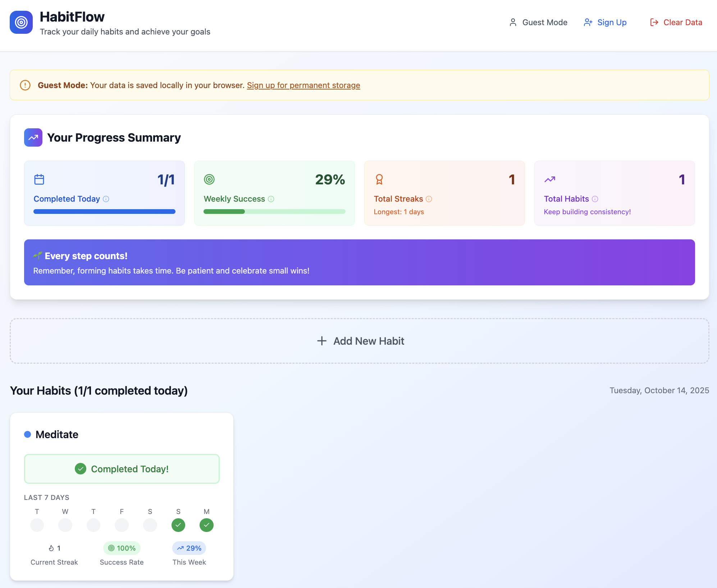Toggle Monday's green check in Last 7 Days
717x588 pixels.
[206, 525]
